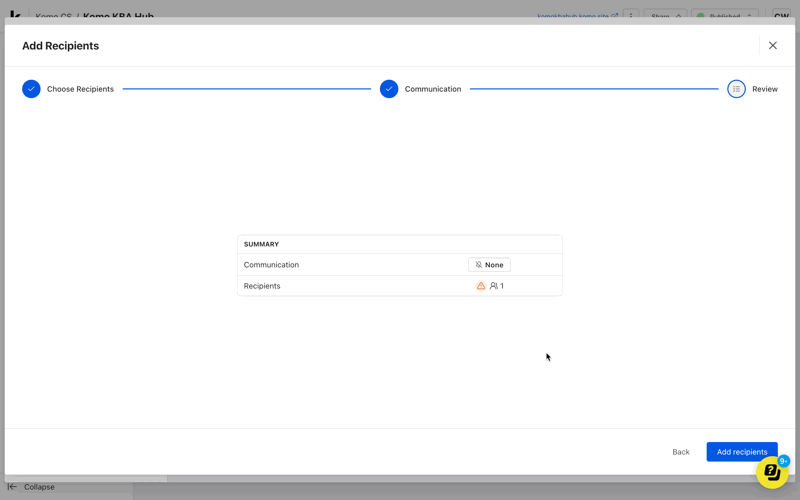Go to the Communication step label
The height and width of the screenshot is (500, 800).
point(432,89)
